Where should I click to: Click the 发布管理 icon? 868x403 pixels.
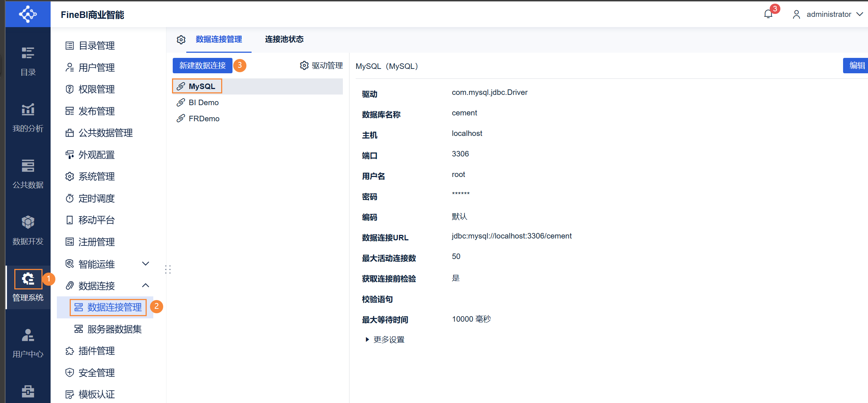(x=70, y=111)
